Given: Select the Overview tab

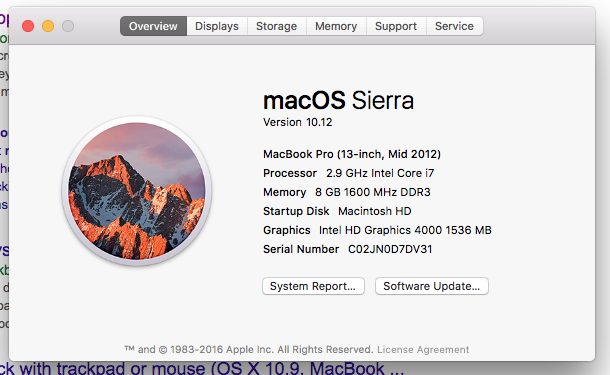Looking at the screenshot, I should [153, 26].
